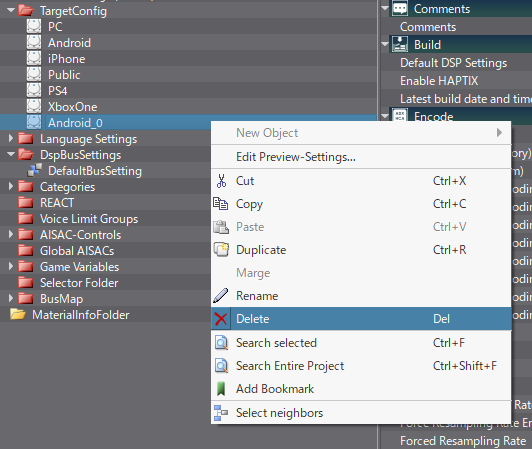Open the New Object submenu arrow

[499, 133]
